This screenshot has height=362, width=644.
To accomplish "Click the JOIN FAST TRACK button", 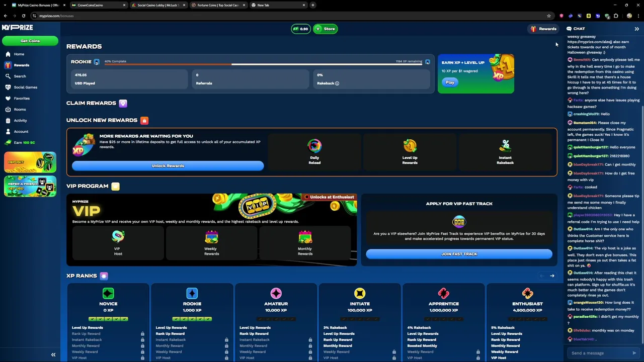I will [x=459, y=254].
